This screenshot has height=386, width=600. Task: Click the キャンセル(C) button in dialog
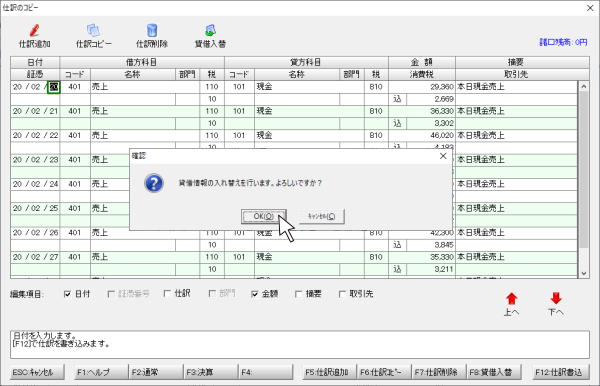[321, 217]
